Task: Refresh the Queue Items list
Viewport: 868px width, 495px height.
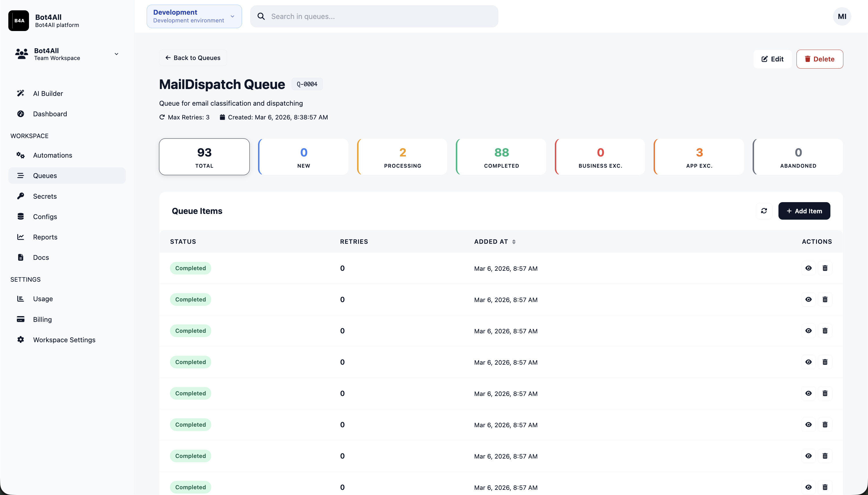Action: (764, 211)
